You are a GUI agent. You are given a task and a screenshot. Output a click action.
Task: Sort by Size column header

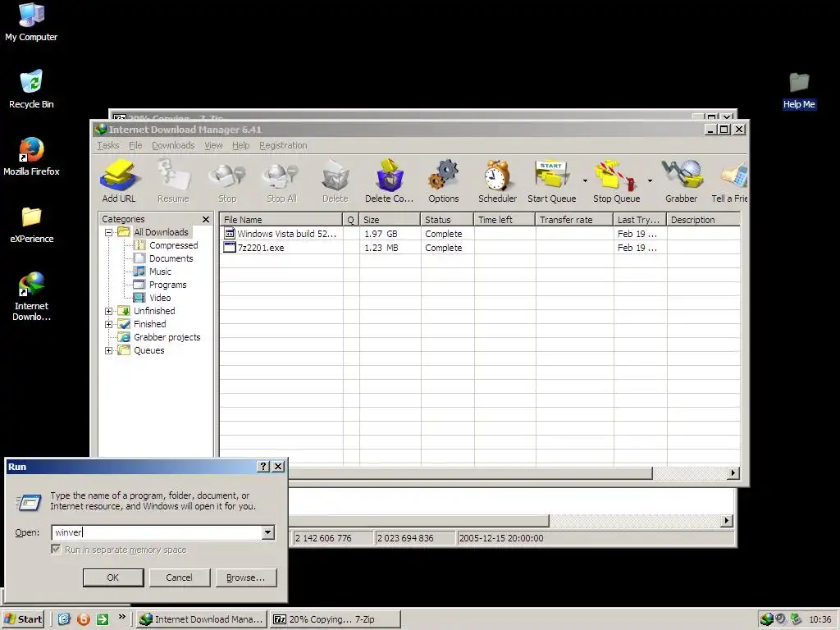coord(390,220)
